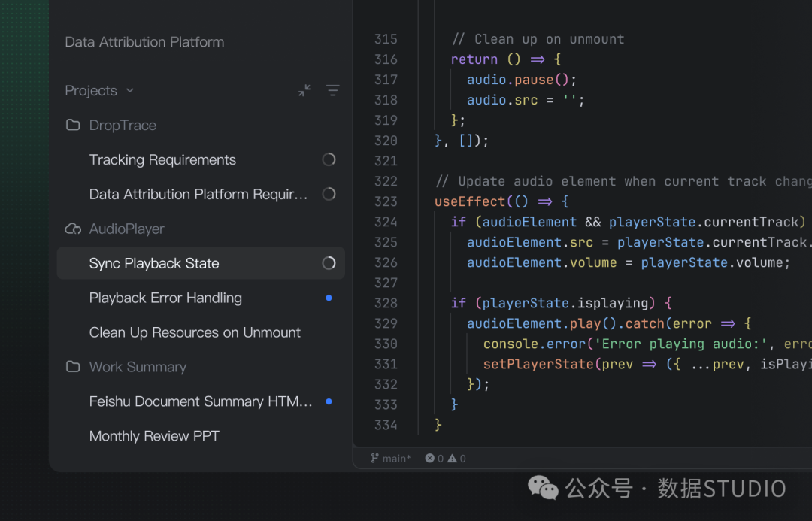Image resolution: width=812 pixels, height=521 pixels.
Task: Open the Tracking Requirements item
Action: (x=162, y=159)
